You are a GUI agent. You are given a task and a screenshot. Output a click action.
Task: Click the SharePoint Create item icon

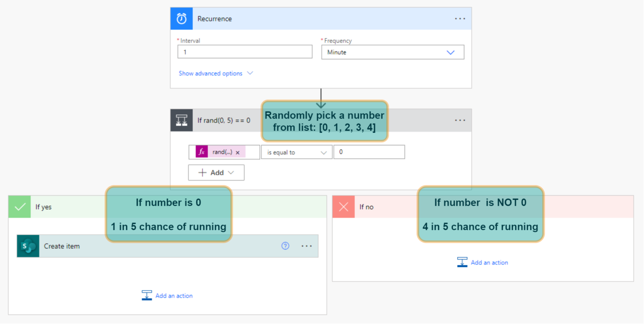(x=28, y=246)
